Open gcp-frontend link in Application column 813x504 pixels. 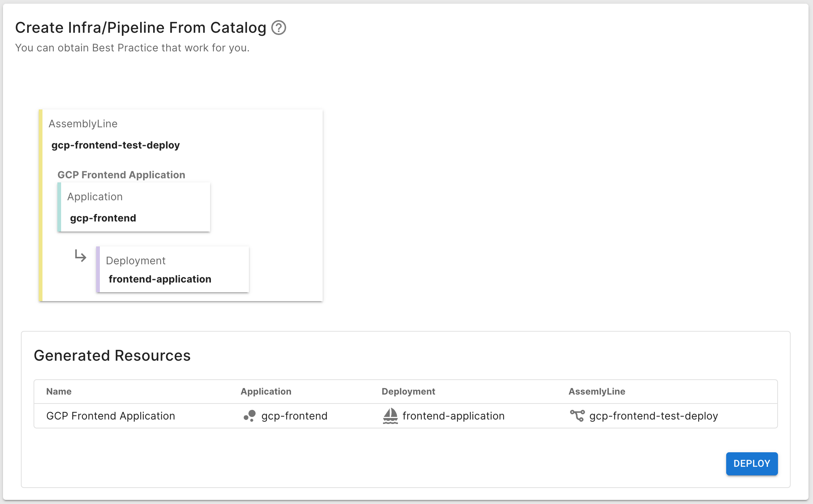294,416
